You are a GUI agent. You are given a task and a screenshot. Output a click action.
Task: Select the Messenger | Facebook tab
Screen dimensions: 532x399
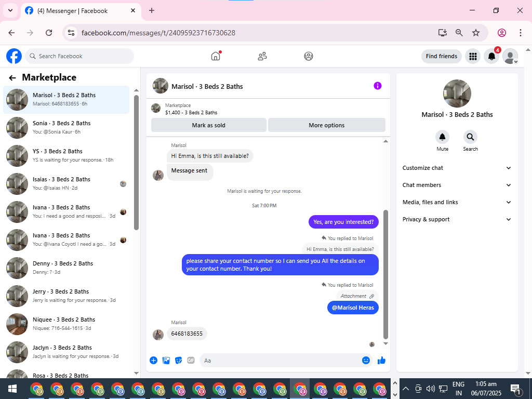click(81, 10)
